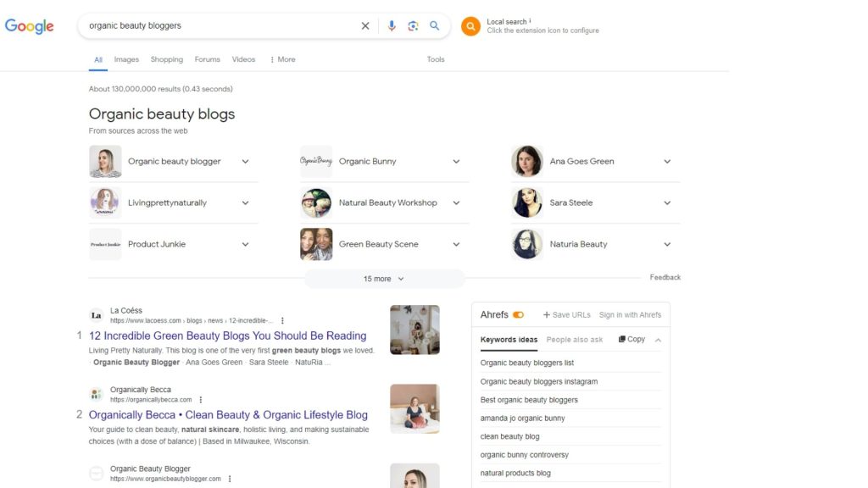Select 'amanda jo organic bunny' keyword
This screenshot has width=868, height=488.
[522, 419]
